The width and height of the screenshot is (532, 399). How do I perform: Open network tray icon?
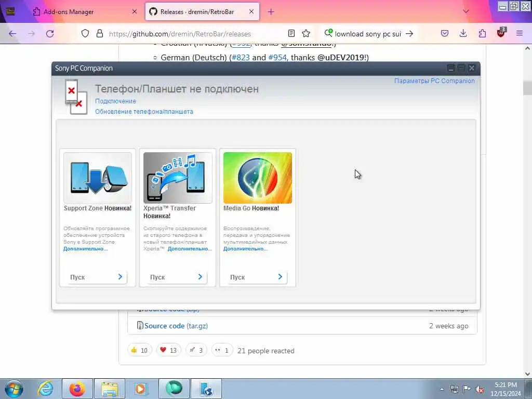coord(454,390)
